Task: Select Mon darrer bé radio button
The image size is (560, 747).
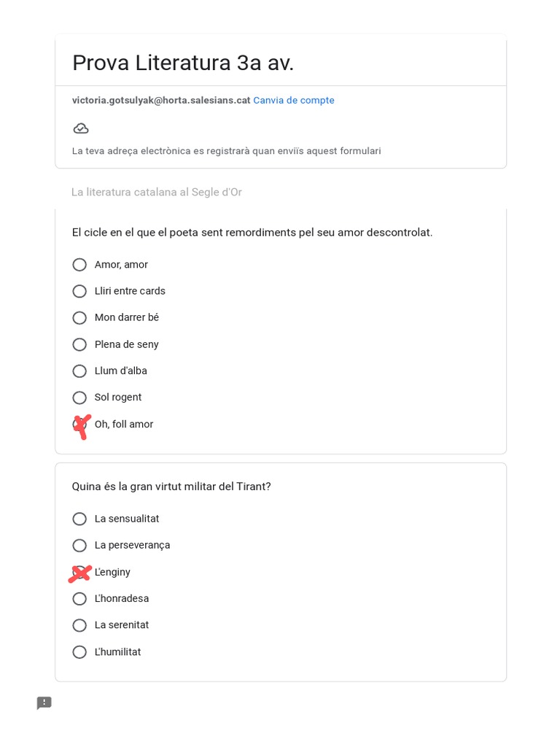Action: [79, 318]
